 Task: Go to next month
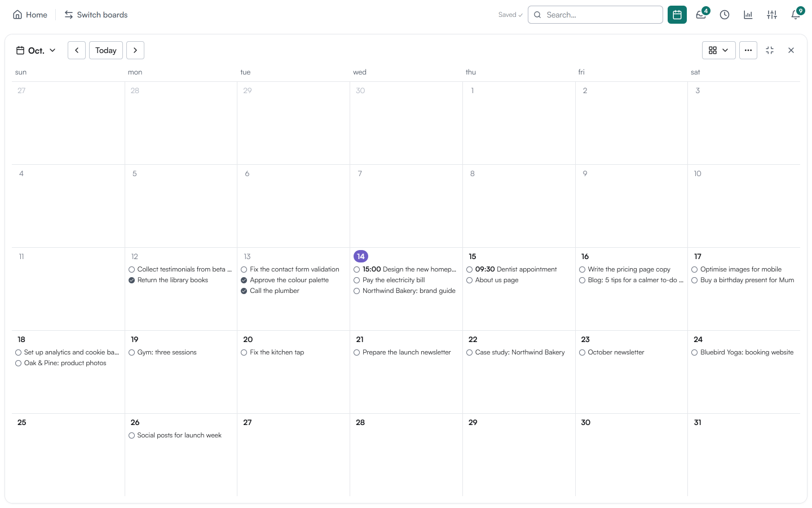tap(135, 50)
